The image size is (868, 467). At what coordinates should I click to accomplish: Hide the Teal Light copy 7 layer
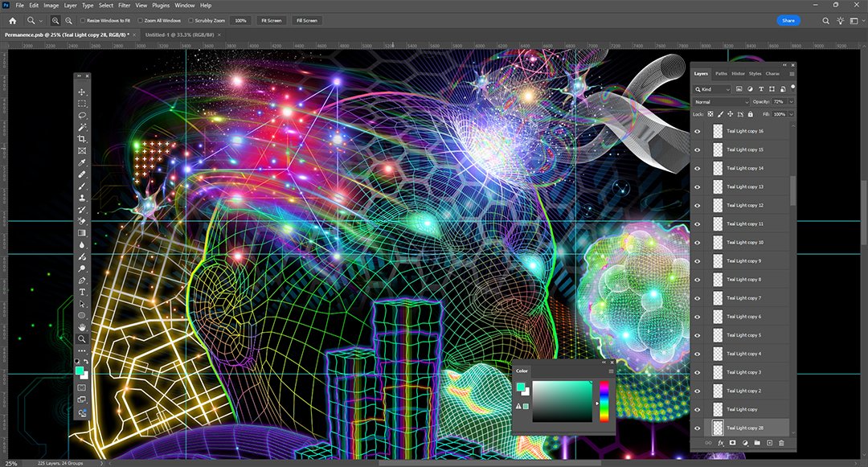click(x=698, y=298)
